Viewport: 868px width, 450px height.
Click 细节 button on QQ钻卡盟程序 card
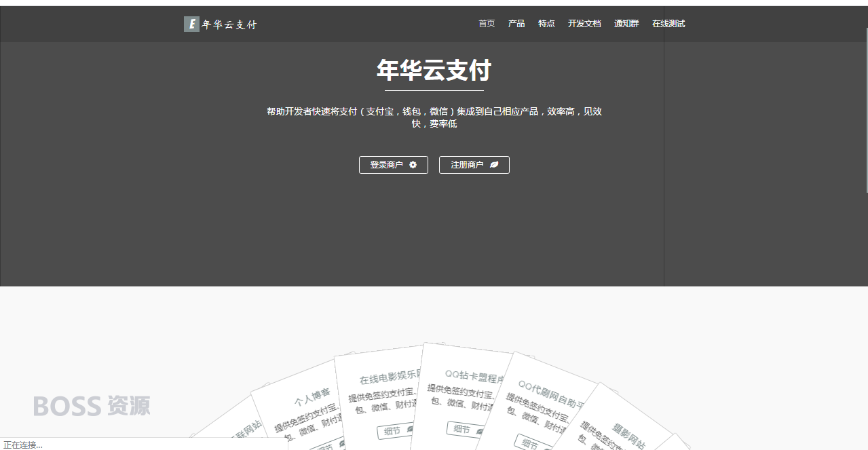point(467,429)
